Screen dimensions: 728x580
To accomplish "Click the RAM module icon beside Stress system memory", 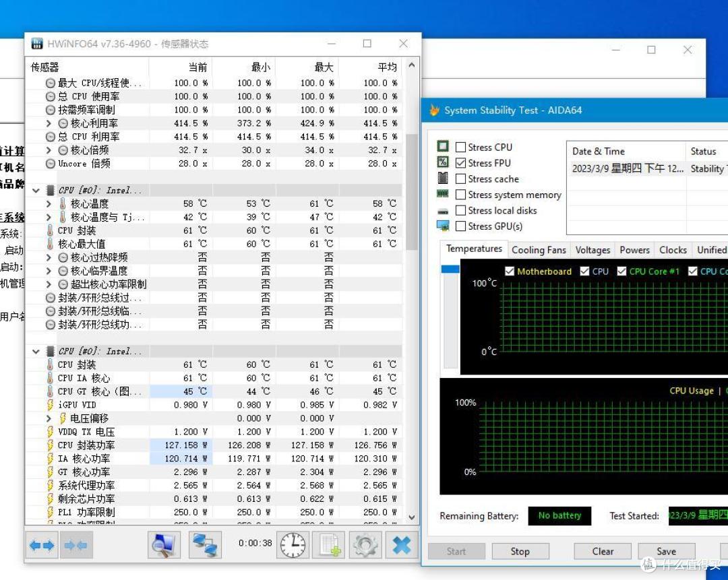I will 443,193.
